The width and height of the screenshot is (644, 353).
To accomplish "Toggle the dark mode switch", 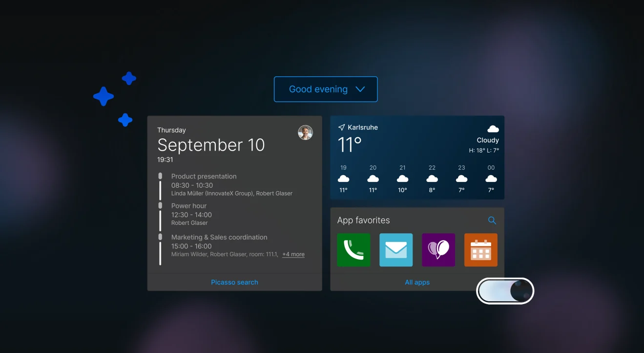I will [x=505, y=291].
